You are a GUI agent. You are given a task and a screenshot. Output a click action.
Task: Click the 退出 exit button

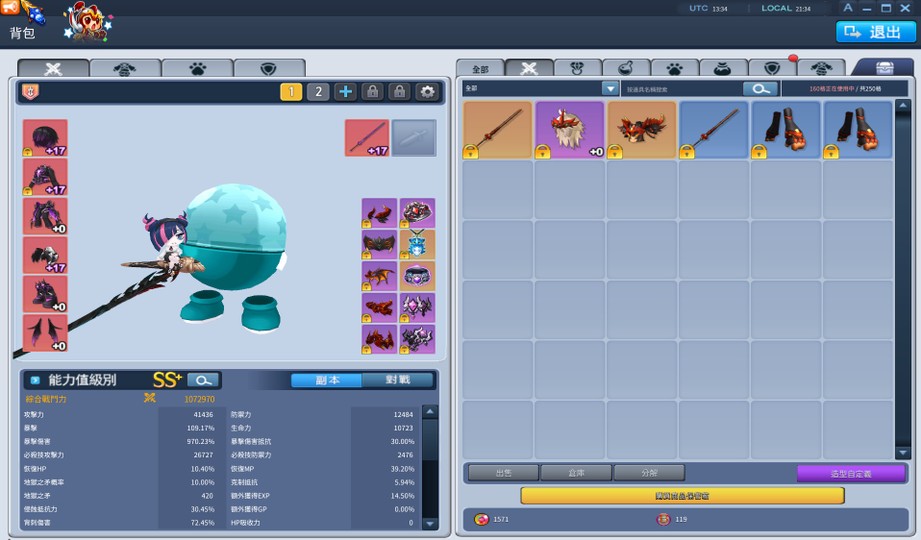point(875,32)
